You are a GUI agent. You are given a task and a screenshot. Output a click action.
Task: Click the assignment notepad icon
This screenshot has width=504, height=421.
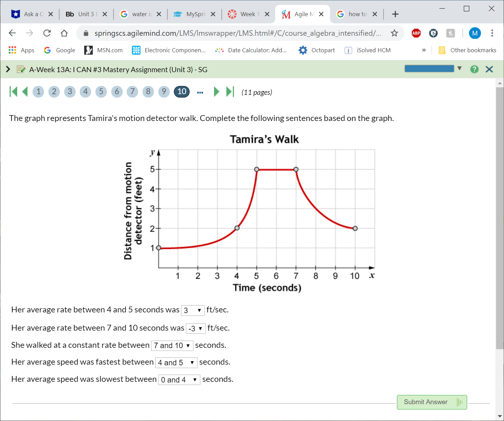(x=21, y=69)
